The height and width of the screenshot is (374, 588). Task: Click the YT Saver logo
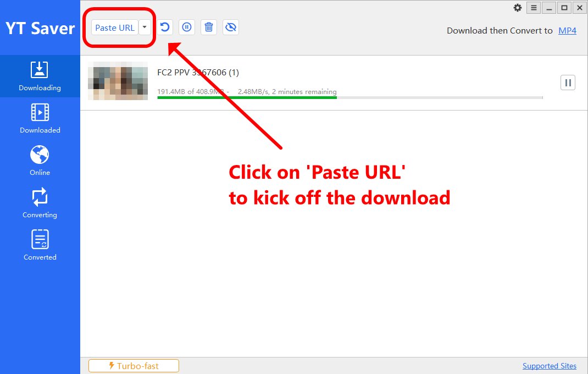tap(40, 29)
